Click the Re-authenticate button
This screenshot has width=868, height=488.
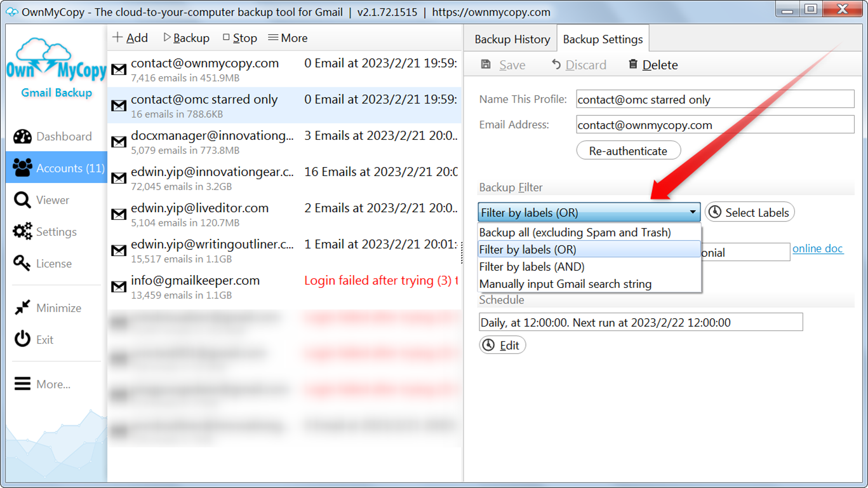click(x=628, y=151)
